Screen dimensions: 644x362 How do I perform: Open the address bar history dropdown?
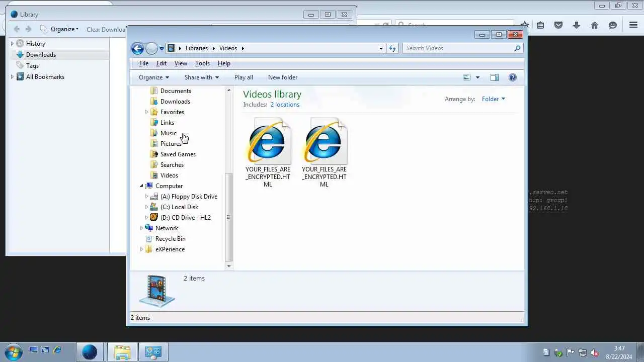tap(381, 48)
